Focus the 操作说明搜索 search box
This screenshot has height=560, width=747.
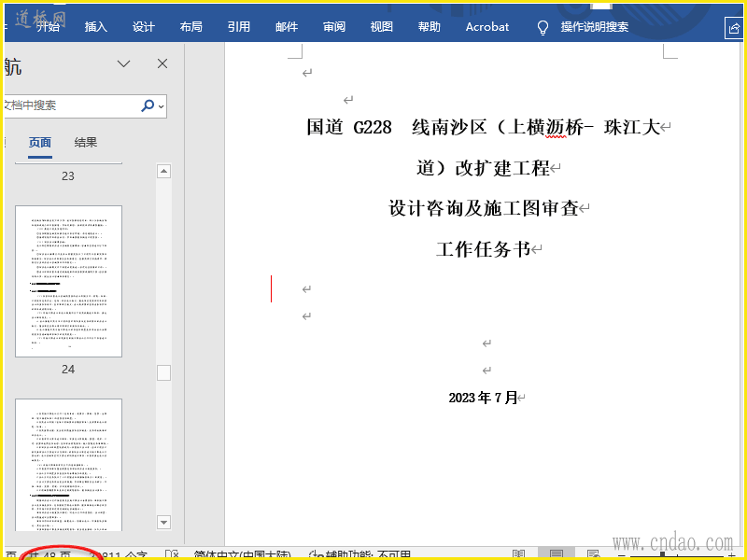coord(595,27)
